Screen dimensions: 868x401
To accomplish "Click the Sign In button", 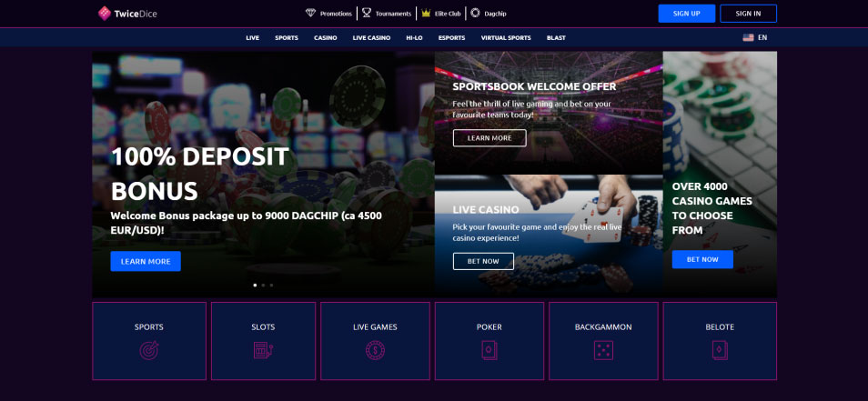I will click(x=748, y=14).
